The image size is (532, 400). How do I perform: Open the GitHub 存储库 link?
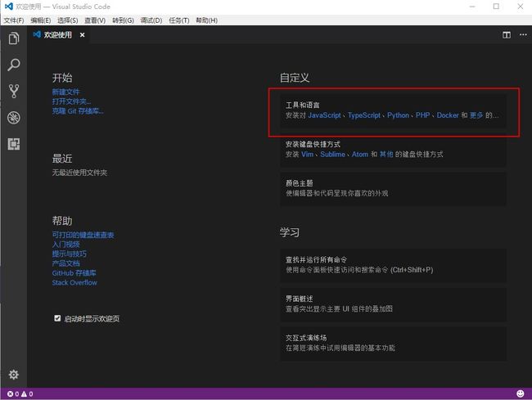pos(74,273)
